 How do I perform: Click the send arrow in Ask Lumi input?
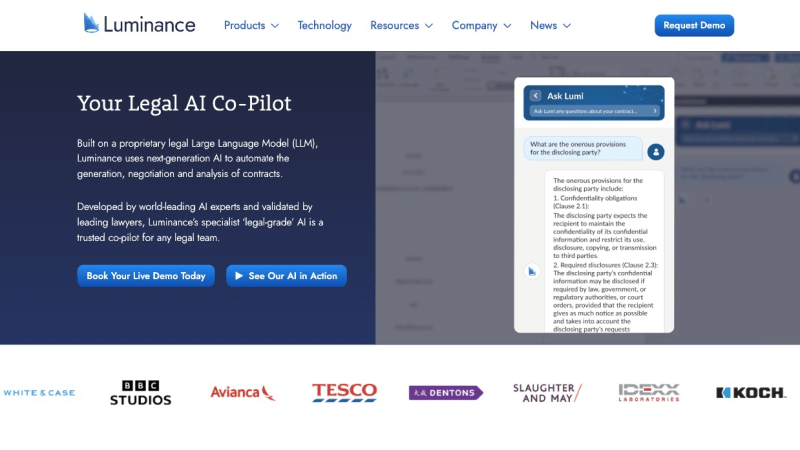tap(654, 111)
